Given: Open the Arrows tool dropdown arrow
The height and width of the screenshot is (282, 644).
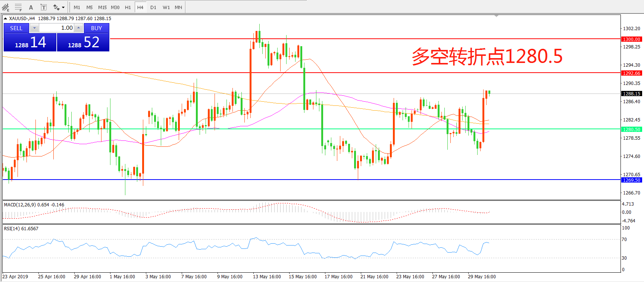Looking at the screenshot, I should pos(63,7).
